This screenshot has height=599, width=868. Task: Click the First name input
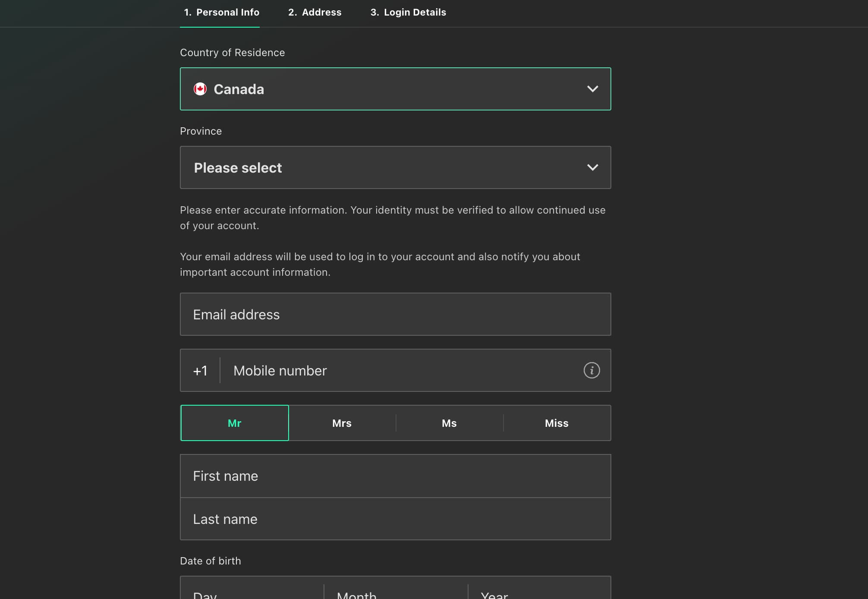(x=395, y=476)
